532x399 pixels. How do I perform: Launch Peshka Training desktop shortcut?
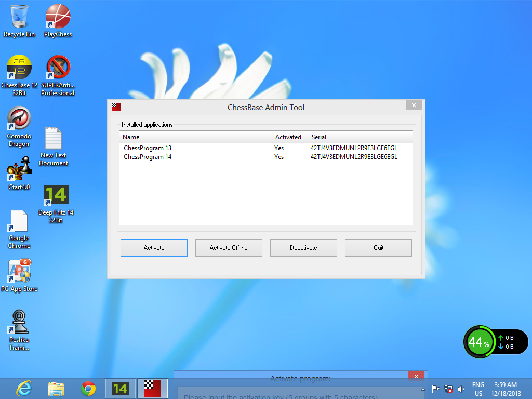tap(19, 330)
